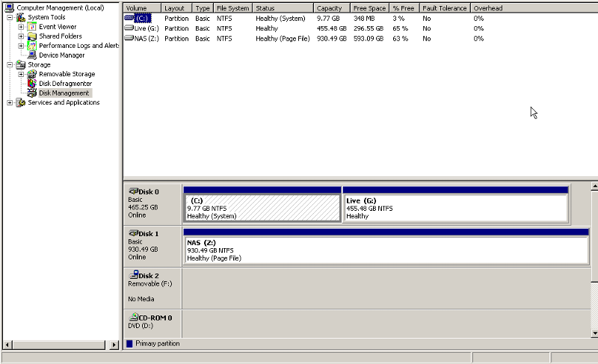This screenshot has width=598, height=364.
Task: Click the Disk 0 hard disk icon
Action: click(134, 191)
